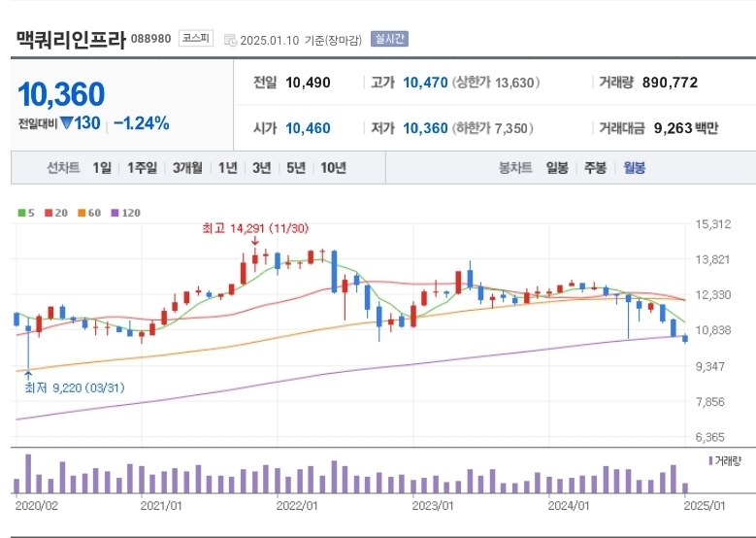
Task: Click the red 20 moving average legend
Action: (x=56, y=213)
